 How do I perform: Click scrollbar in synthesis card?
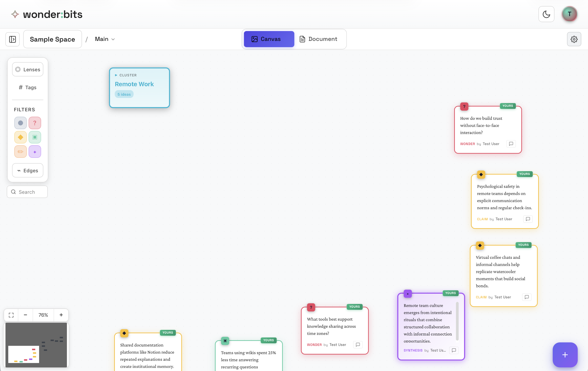tap(457, 321)
